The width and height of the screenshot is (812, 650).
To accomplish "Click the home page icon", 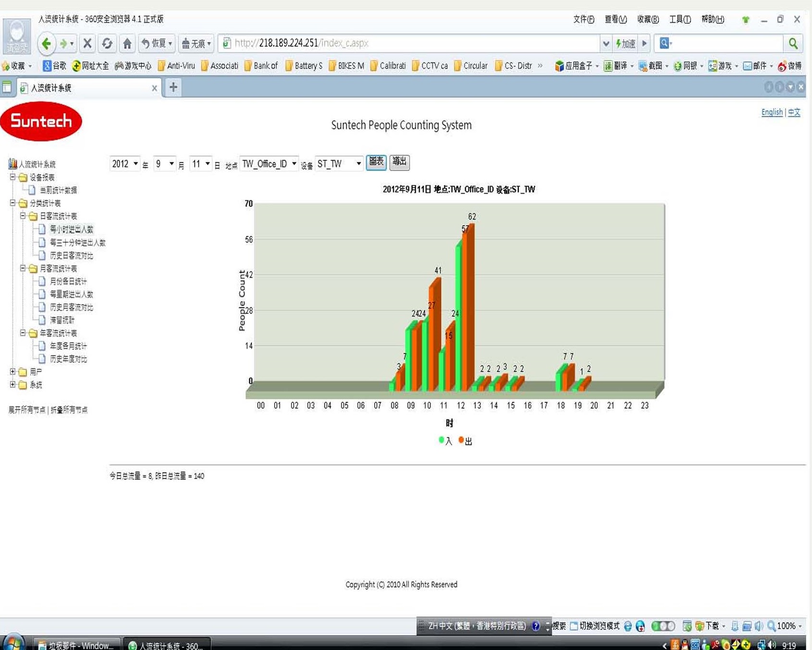I will pos(127,44).
